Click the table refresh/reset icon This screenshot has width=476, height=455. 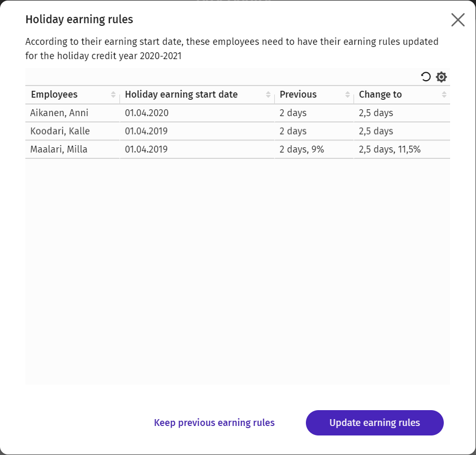pyautogui.click(x=426, y=77)
